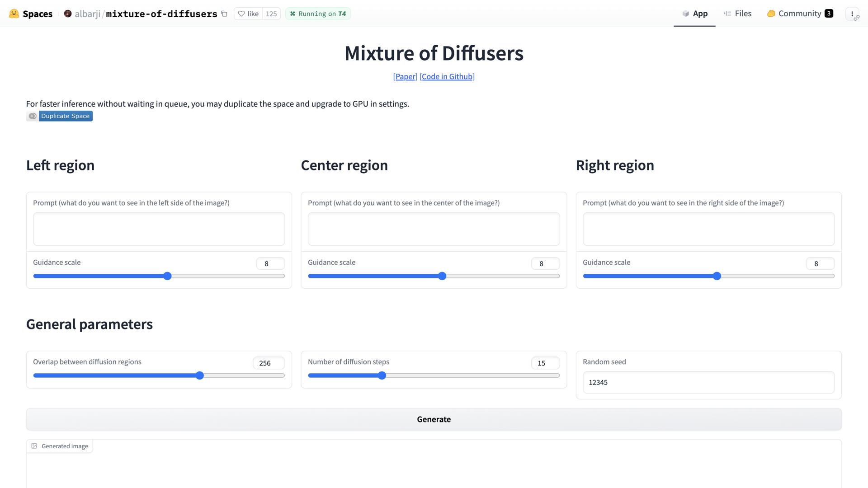Open the Code in Github link
Screen dimensions: 868x488
(447, 76)
